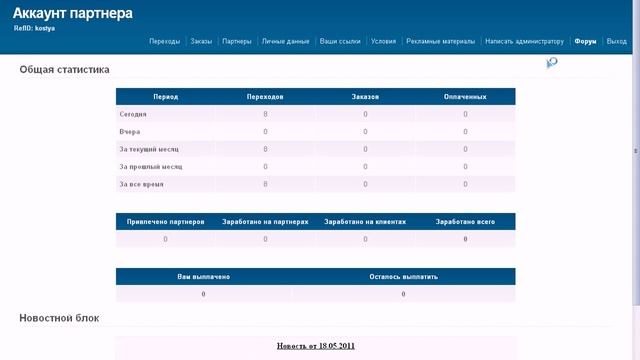Select the Вчера row label
Screen dimensions: 640x360
pos(130,132)
